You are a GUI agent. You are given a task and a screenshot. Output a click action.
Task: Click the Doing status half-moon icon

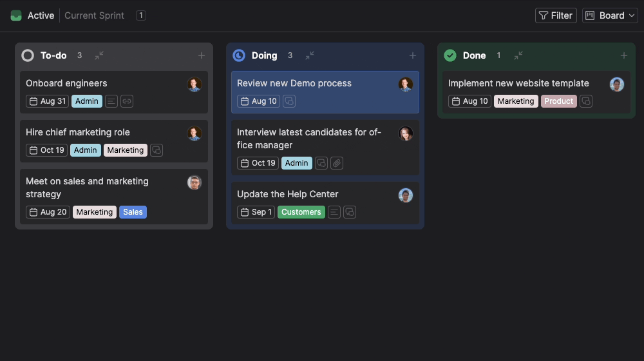click(239, 55)
